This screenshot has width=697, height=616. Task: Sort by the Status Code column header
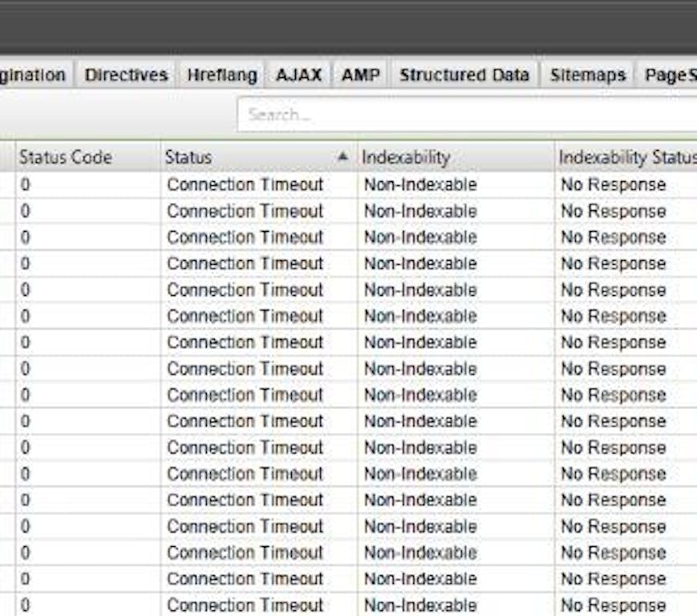point(66,157)
